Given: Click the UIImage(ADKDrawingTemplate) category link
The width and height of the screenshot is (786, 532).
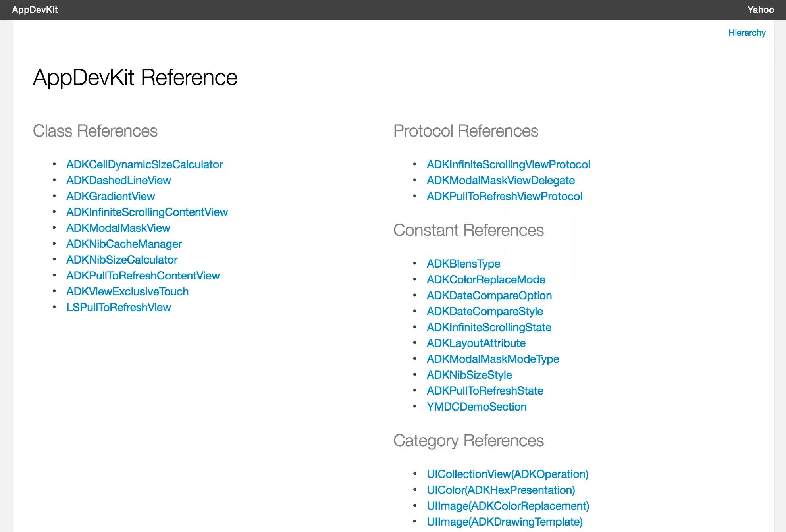Looking at the screenshot, I should [505, 522].
